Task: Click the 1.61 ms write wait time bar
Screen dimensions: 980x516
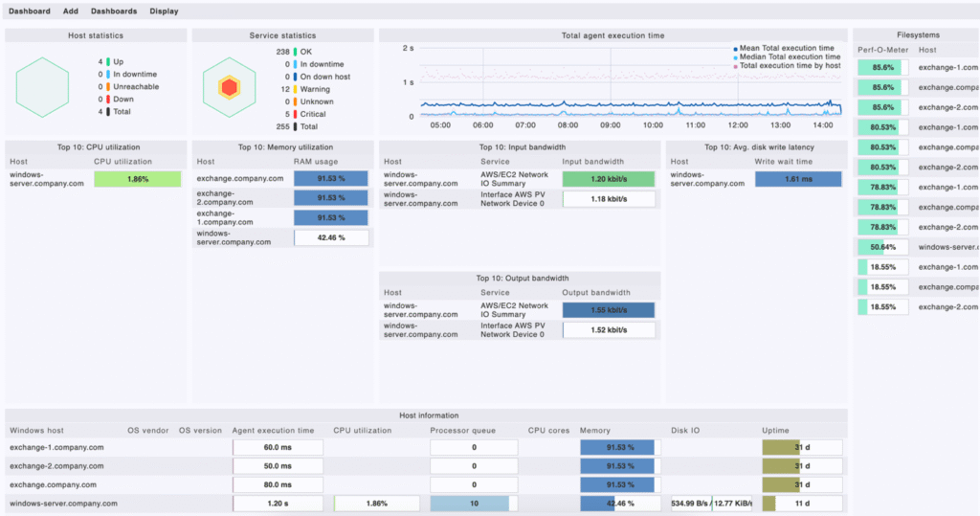Action: pyautogui.click(x=798, y=180)
